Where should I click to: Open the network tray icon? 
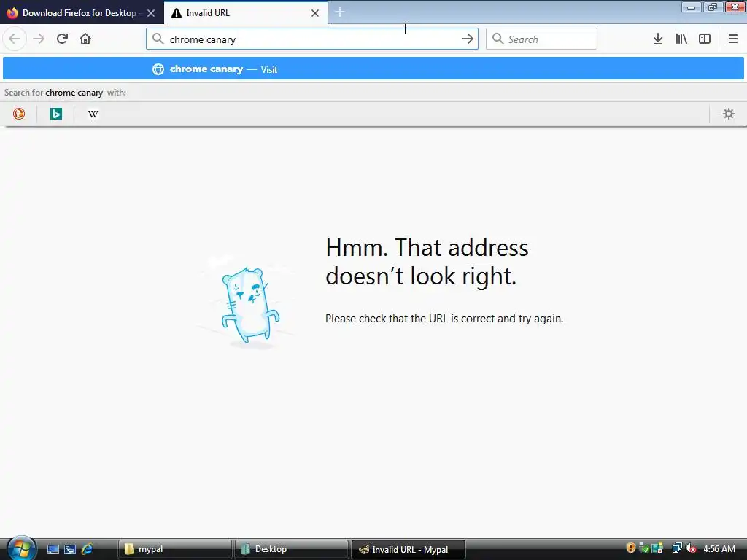tap(677, 548)
